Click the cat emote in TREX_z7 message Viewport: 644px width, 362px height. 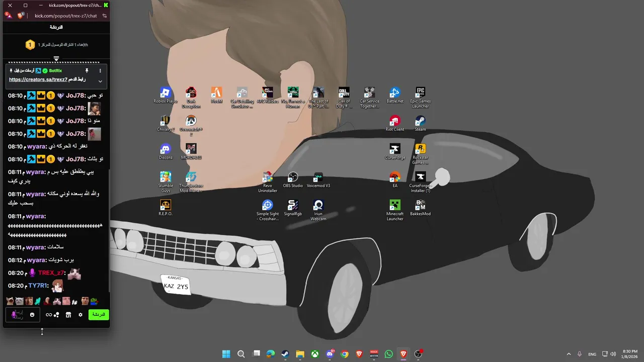click(74, 273)
